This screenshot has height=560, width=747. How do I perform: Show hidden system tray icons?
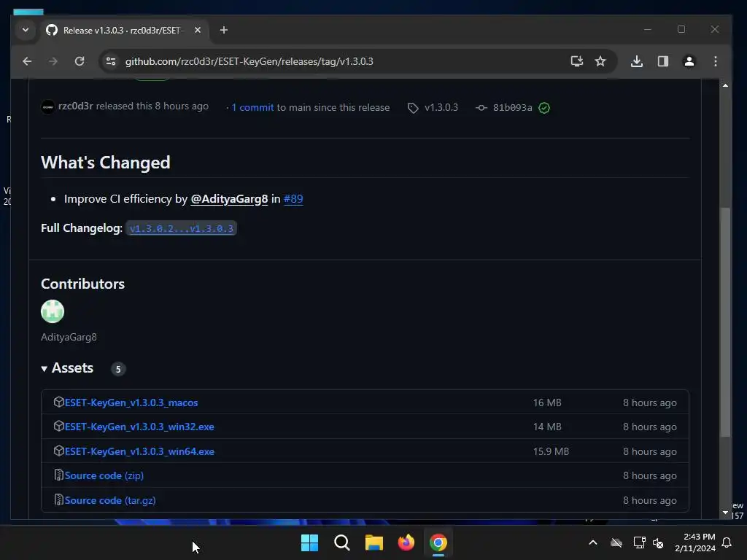(x=593, y=542)
